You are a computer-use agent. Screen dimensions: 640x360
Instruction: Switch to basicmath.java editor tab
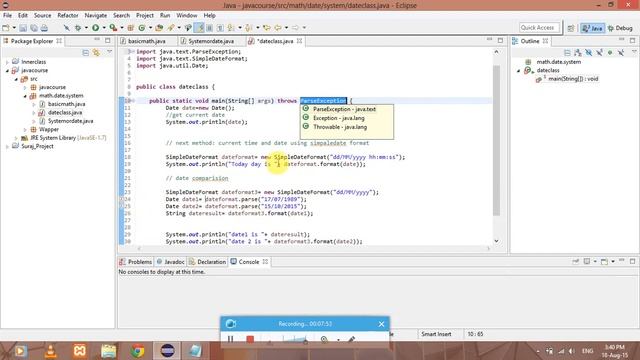147,41
